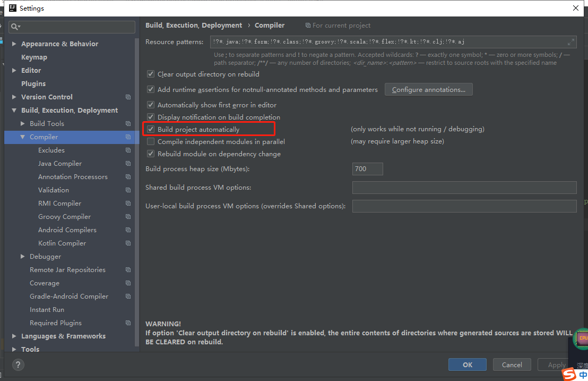Click the expand icon in Resource patterns field
Image resolution: width=588 pixels, height=381 pixels.
point(570,42)
